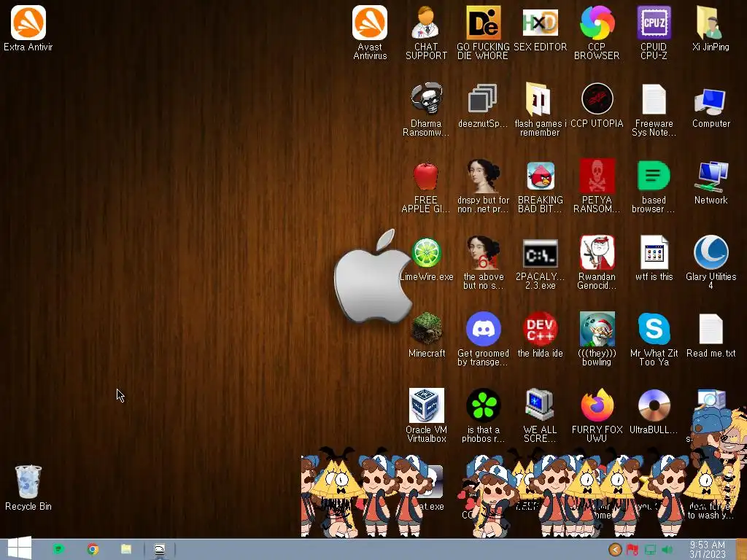Open the clock showing 9:53 AM
Viewport: 747px width, 560px height.
pos(708,550)
